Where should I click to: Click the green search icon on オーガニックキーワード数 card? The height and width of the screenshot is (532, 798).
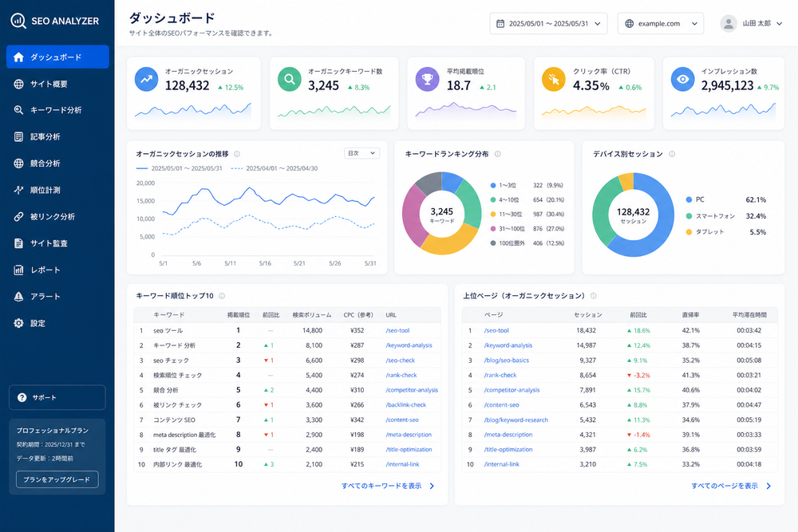tap(290, 79)
